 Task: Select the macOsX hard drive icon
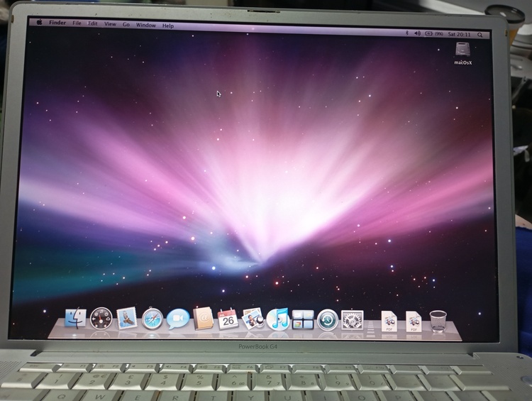tap(462, 50)
